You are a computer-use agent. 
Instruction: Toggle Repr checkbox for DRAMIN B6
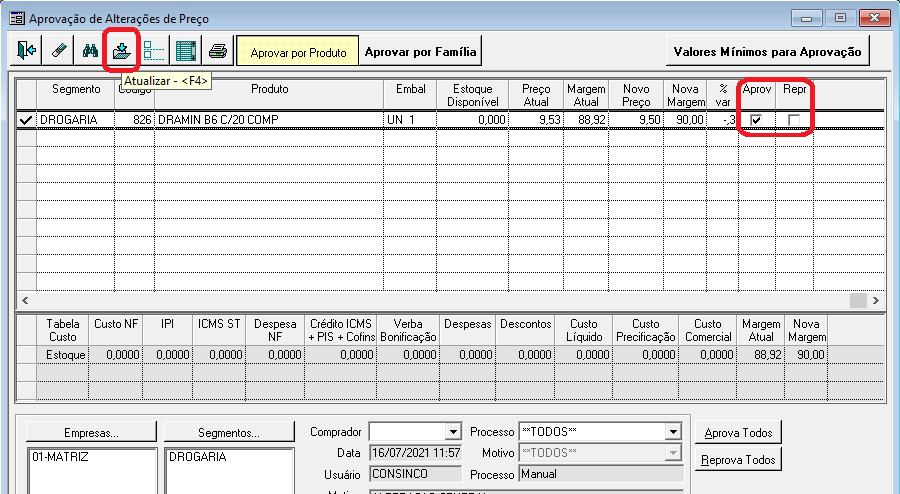tap(794, 120)
